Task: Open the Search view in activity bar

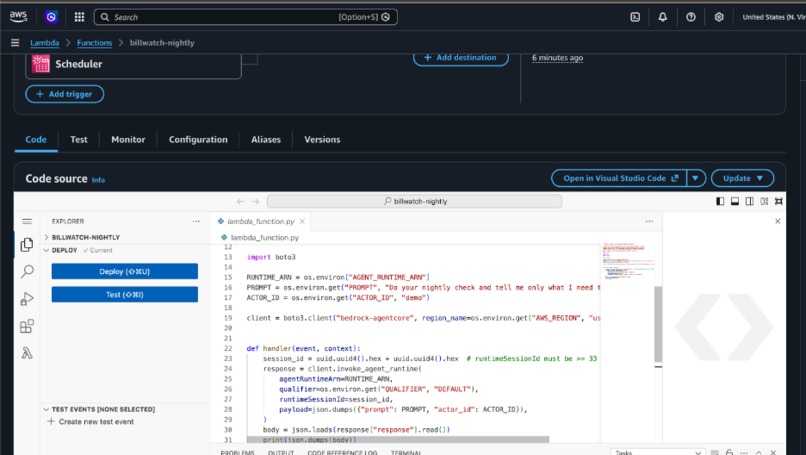Action: [27, 271]
